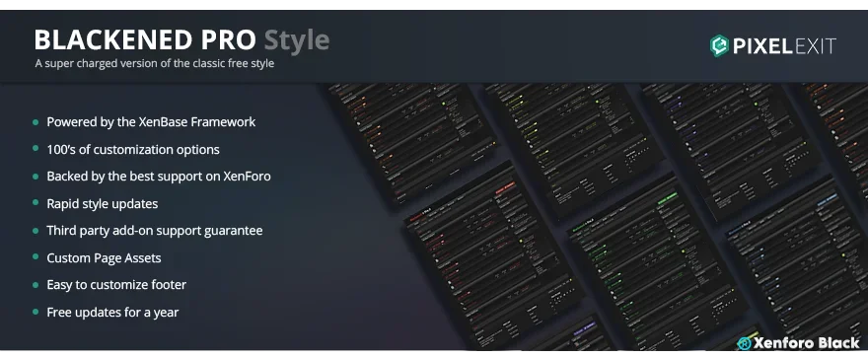Click the BLACKENED PRO Style heading
This screenshot has height=358, width=868.
coord(181,39)
